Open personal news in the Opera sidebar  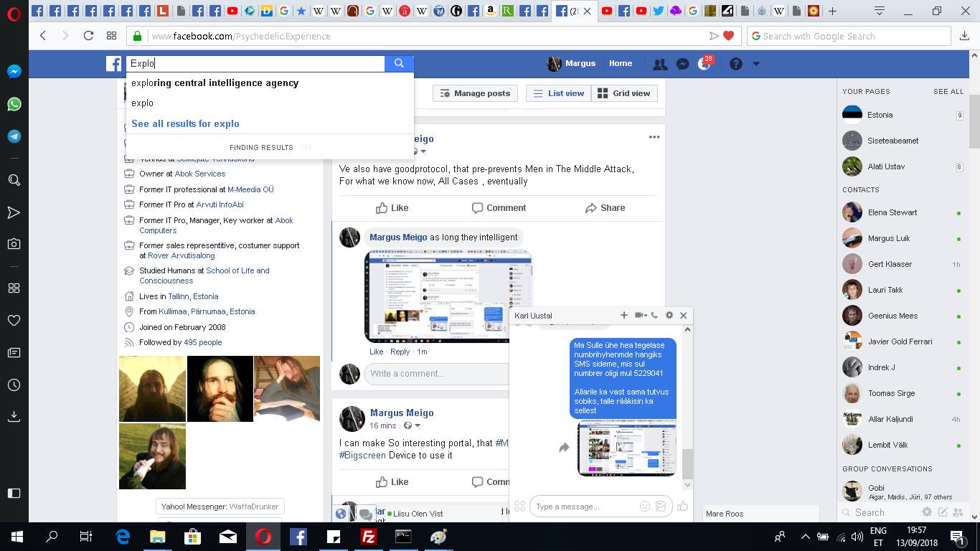[14, 353]
